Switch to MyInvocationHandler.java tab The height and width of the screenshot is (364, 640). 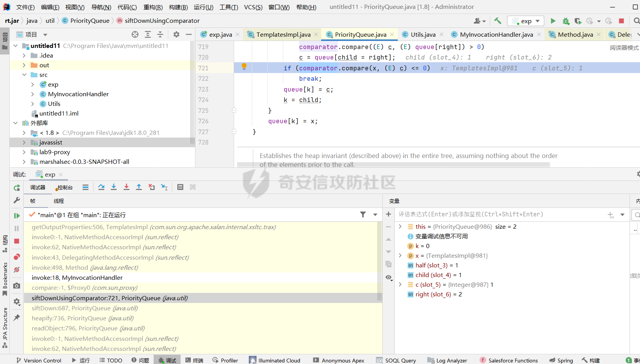point(496,34)
